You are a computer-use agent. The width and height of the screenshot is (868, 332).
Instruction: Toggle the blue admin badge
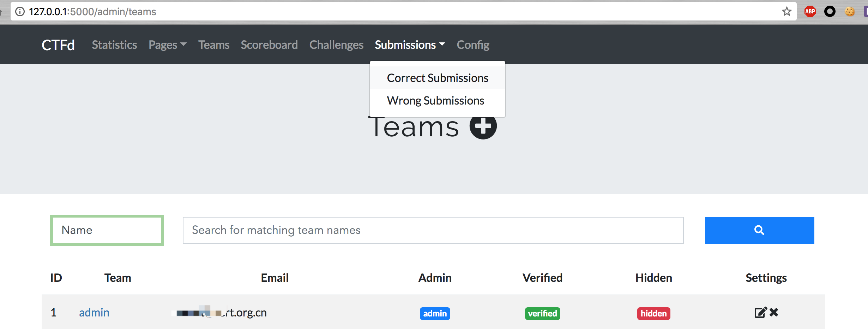click(x=435, y=313)
